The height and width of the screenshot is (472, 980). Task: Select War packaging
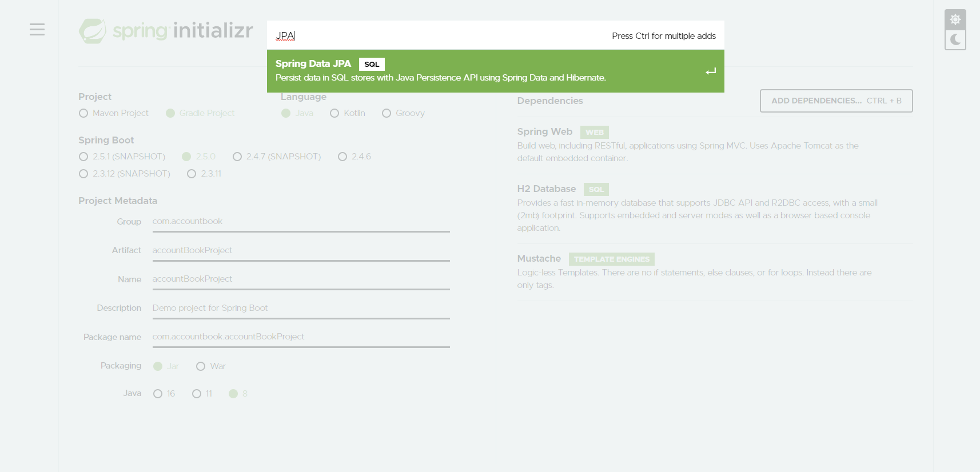(x=211, y=366)
